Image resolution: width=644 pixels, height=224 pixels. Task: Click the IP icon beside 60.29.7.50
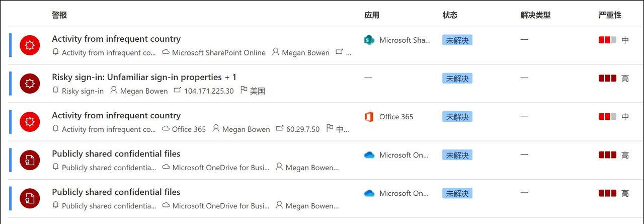(x=280, y=129)
